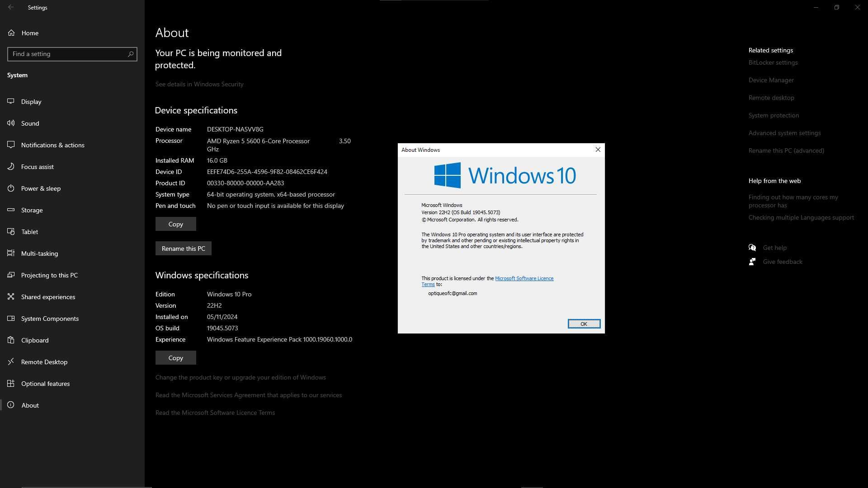The image size is (868, 488).
Task: Open Notifications & actions icon
Action: coord(11,145)
